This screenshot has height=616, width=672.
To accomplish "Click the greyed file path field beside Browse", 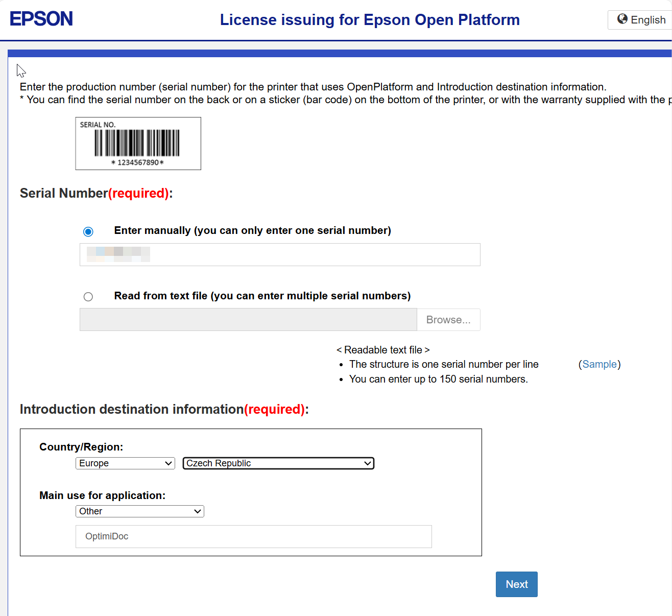I will coord(248,320).
